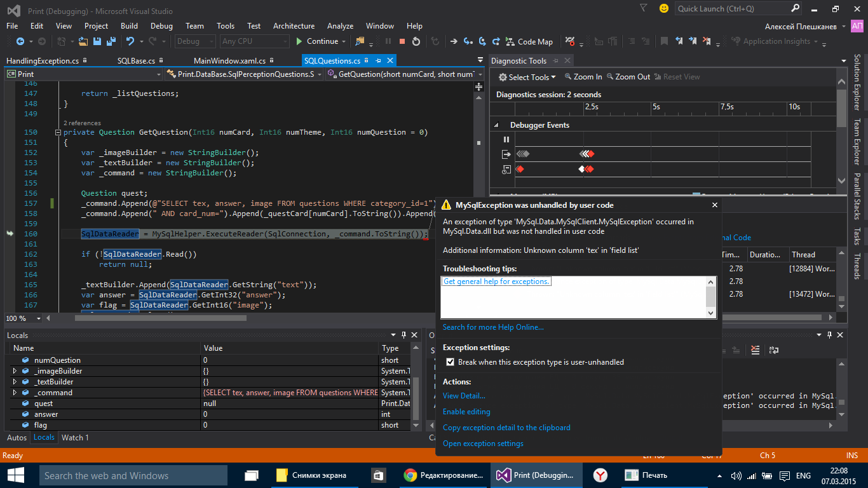This screenshot has width=868, height=488.
Task: Open the Continue button dropdown arrow
Action: (344, 41)
